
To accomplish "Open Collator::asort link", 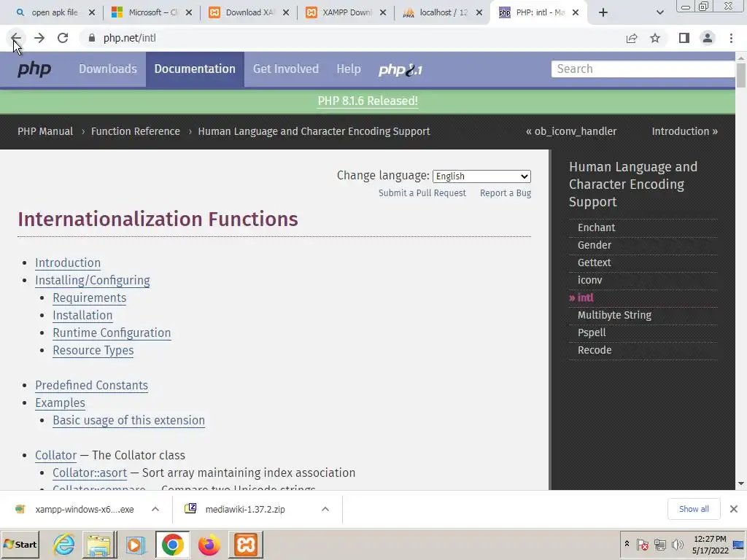I will (90, 472).
